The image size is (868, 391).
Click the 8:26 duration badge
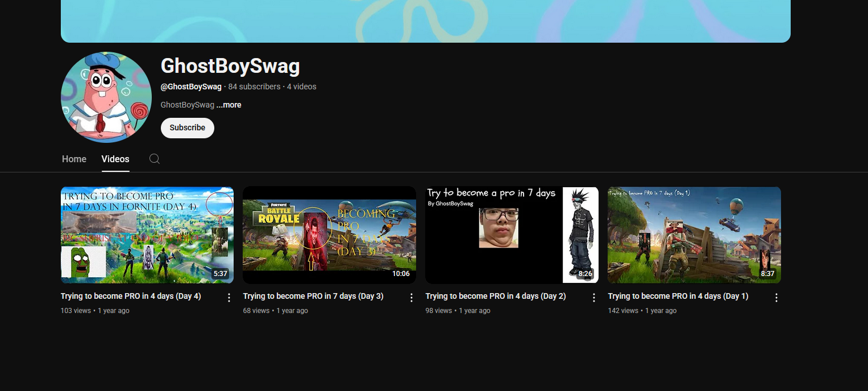point(585,274)
